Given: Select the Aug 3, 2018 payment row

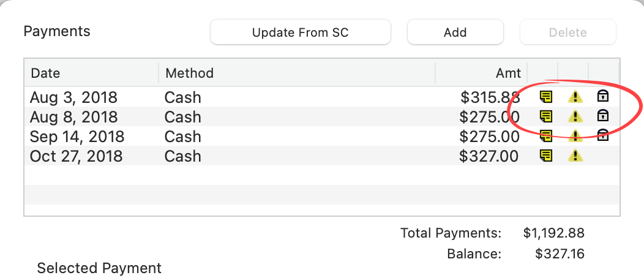Looking at the screenshot, I should pyautogui.click(x=73, y=97).
